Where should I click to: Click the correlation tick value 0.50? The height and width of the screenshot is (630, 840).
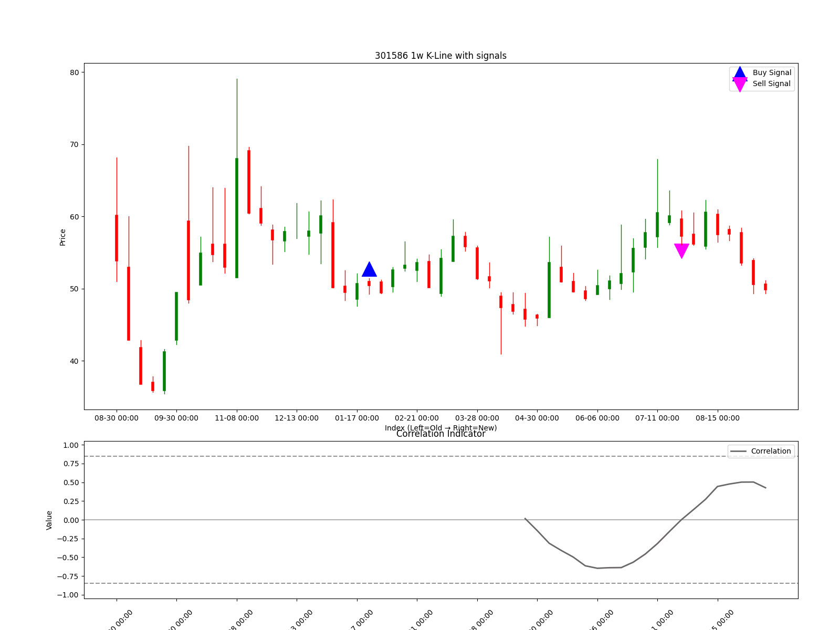click(x=71, y=482)
